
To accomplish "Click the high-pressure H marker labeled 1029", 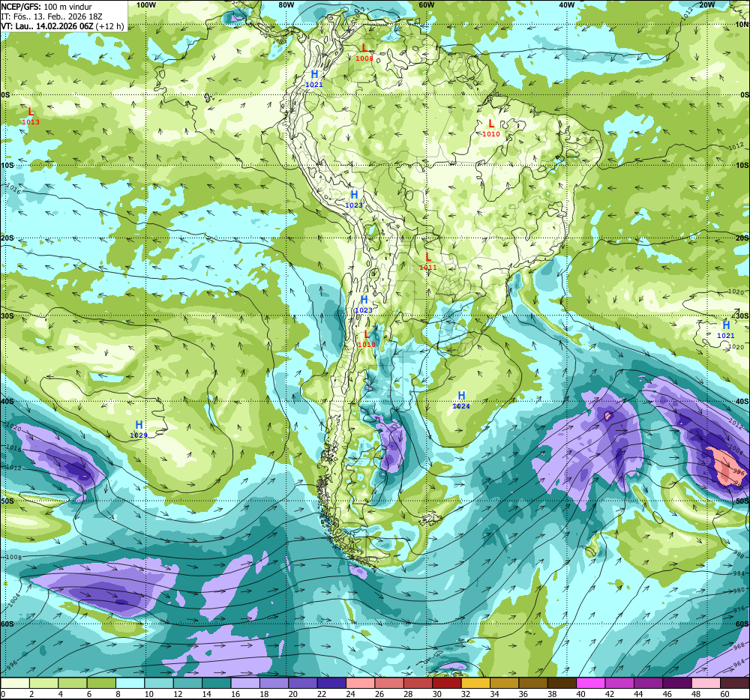I will [x=139, y=425].
